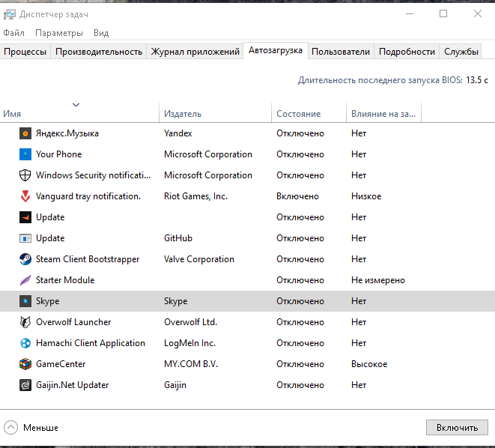495x448 pixels.
Task: Switch to the Подробности tab
Action: point(407,52)
